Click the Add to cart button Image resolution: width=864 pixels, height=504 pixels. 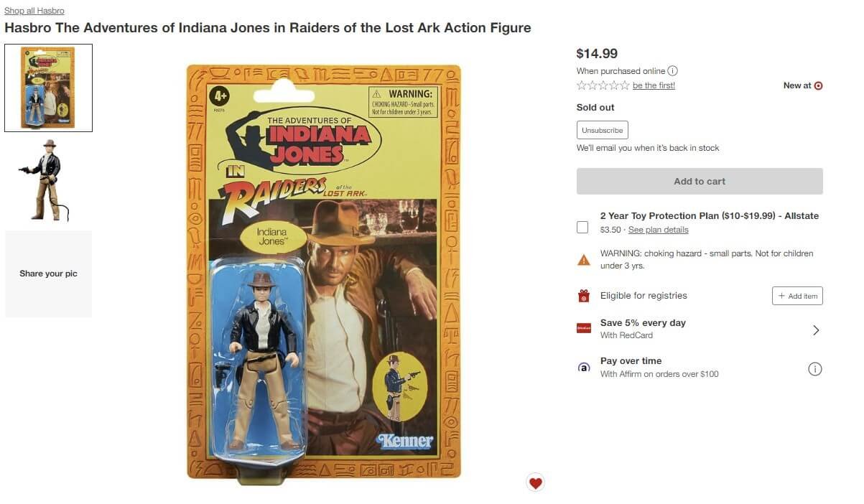700,182
